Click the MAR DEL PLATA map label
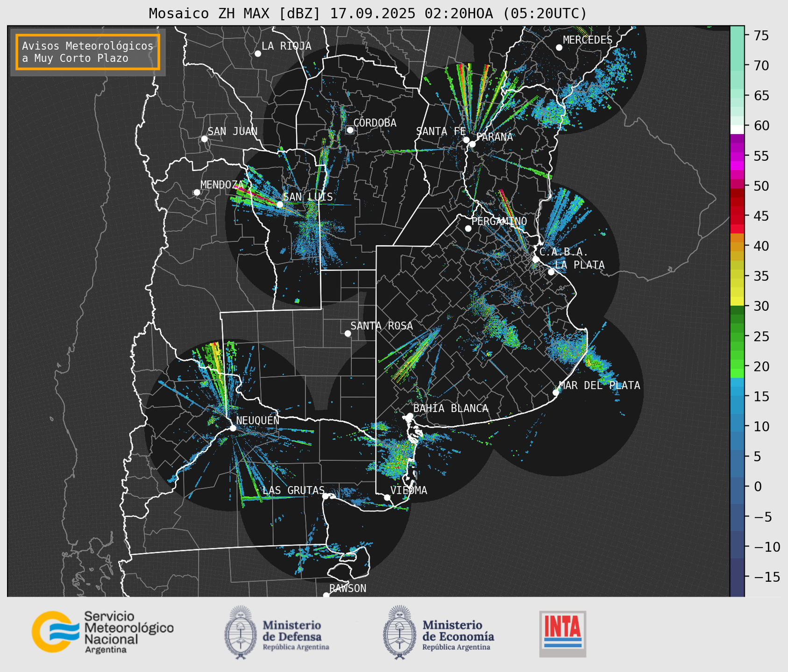The height and width of the screenshot is (672, 788). click(x=599, y=386)
